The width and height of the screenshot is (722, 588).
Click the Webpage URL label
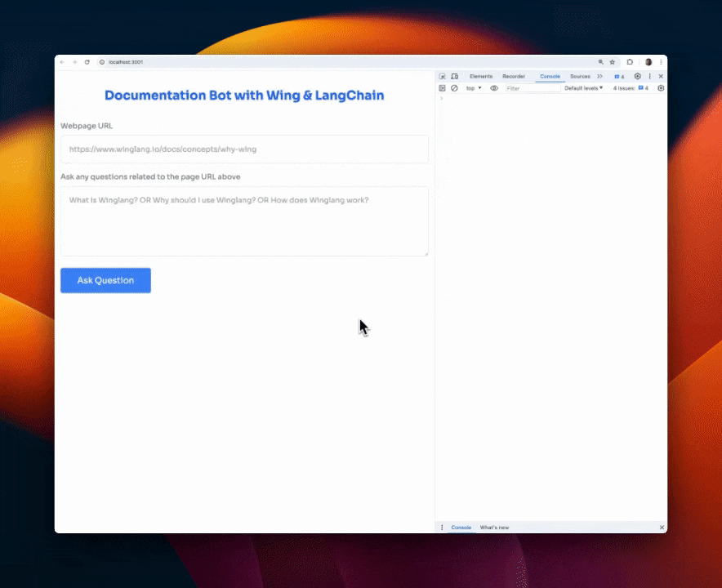[87, 126]
